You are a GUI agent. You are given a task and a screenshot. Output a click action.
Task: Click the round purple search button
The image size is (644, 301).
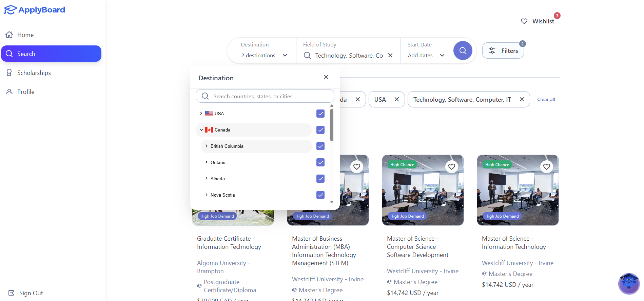click(463, 51)
